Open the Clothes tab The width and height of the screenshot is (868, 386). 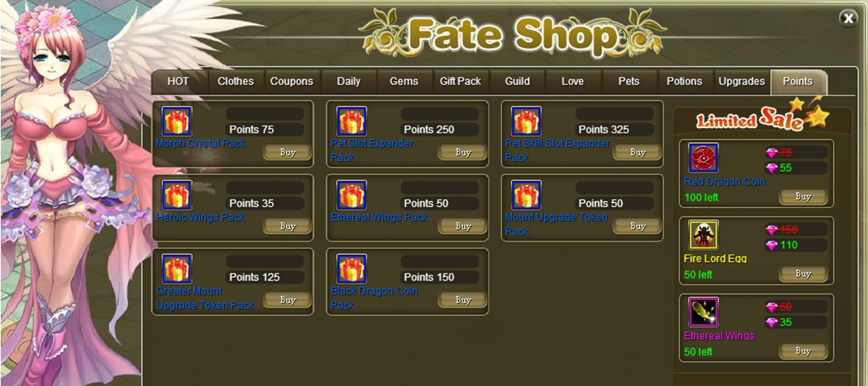pyautogui.click(x=236, y=82)
